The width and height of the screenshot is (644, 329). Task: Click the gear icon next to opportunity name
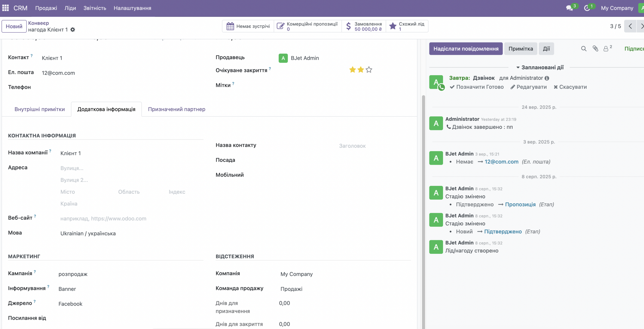click(x=73, y=30)
